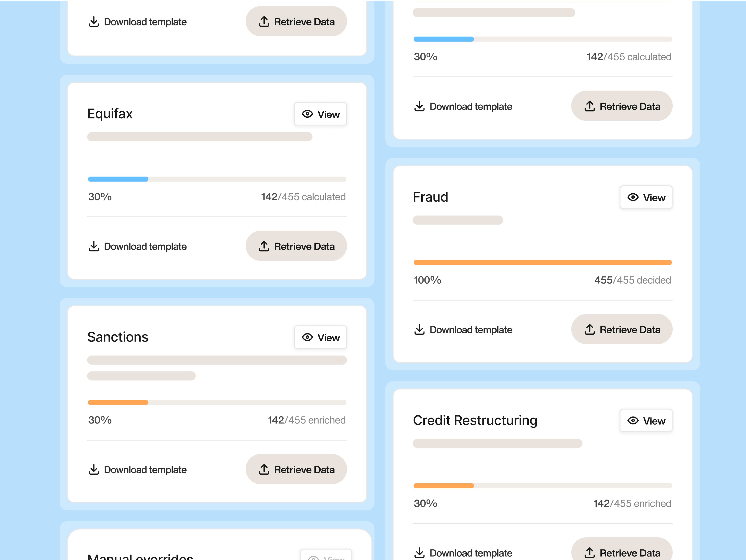Click upload icon in Fraud Retrieve Data

pos(589,329)
